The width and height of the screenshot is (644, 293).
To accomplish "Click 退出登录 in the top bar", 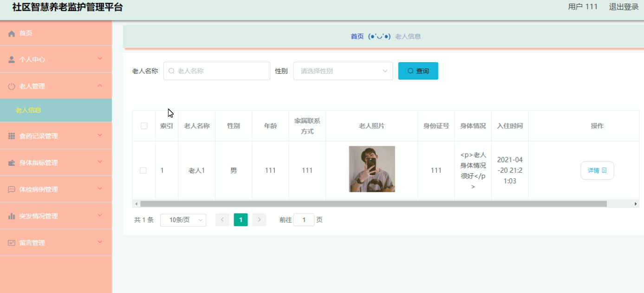I will (623, 7).
